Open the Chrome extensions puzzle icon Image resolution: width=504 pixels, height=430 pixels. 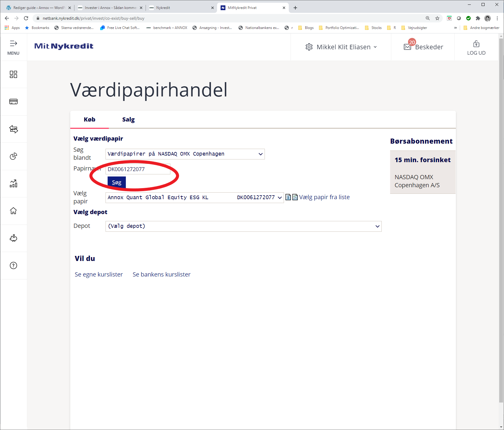pos(478,18)
